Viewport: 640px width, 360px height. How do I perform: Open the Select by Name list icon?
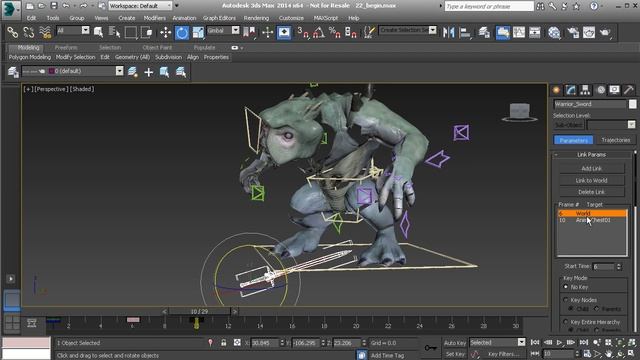[x=114, y=32]
